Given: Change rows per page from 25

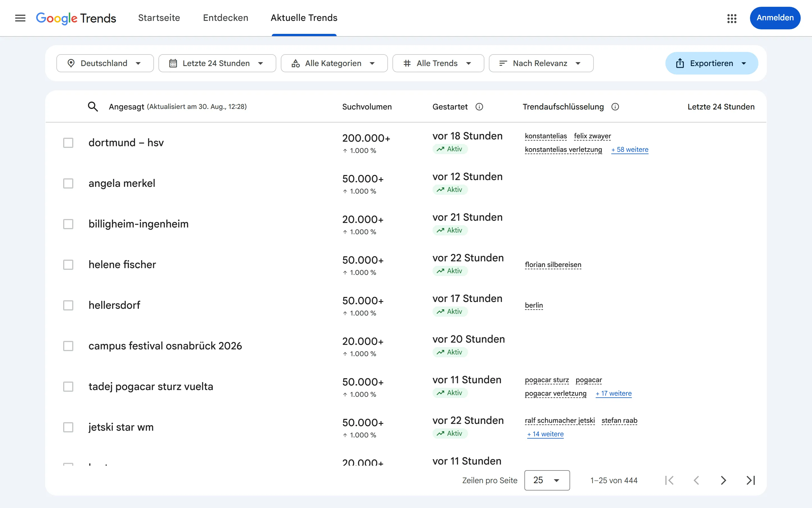Looking at the screenshot, I should tap(547, 480).
